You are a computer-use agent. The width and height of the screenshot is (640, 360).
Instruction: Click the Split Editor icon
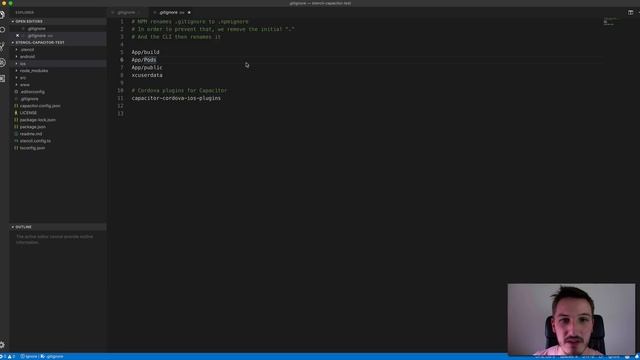631,12
